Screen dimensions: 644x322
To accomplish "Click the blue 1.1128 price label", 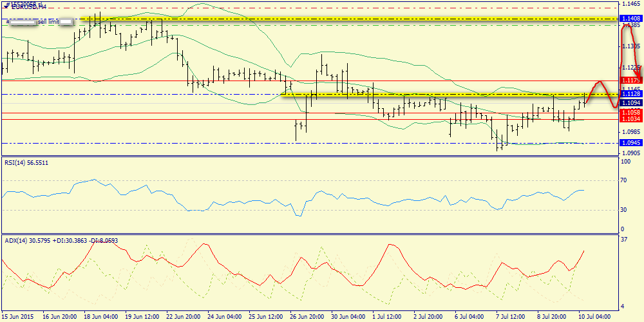I will [x=629, y=94].
